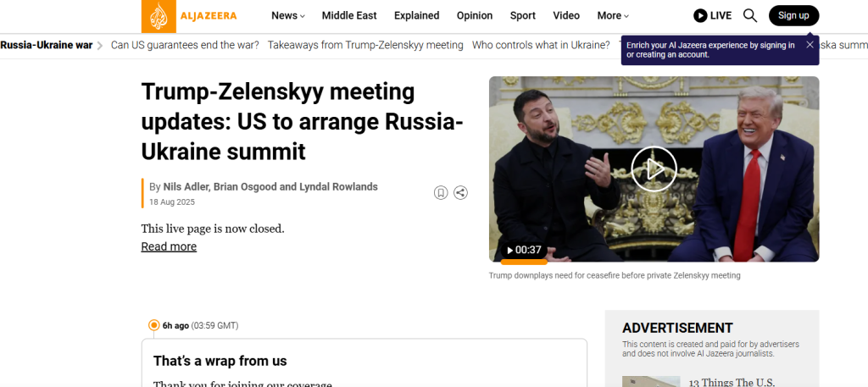868x387 pixels.
Task: Open the Sport section
Action: coord(522,15)
